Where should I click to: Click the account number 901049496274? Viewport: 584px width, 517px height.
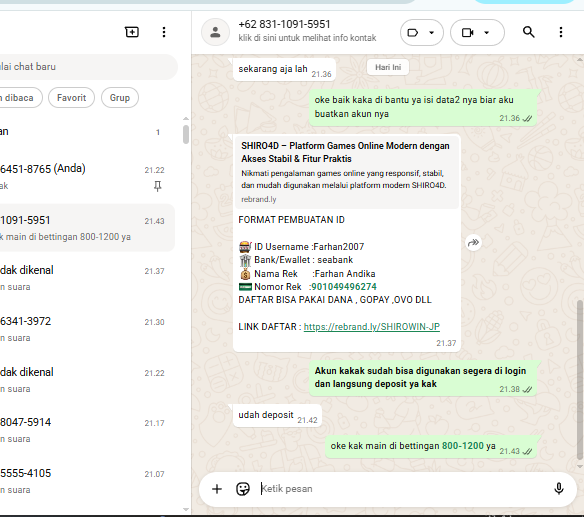pyautogui.click(x=344, y=287)
